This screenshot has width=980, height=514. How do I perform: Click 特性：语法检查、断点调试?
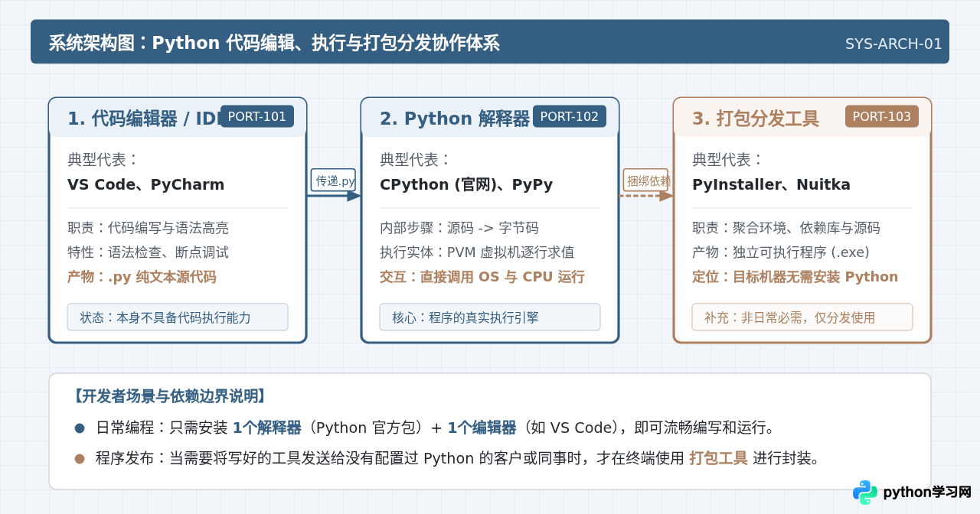148,252
